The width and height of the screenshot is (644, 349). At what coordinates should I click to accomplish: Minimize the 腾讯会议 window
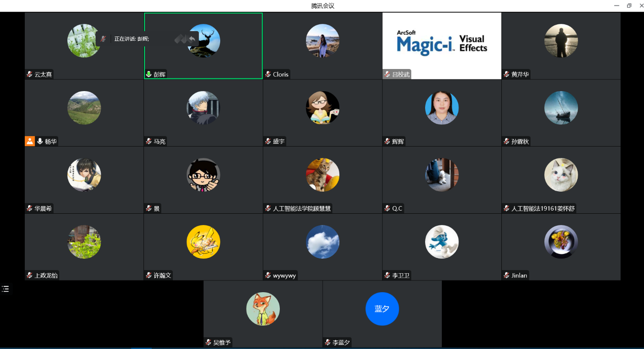(616, 5)
